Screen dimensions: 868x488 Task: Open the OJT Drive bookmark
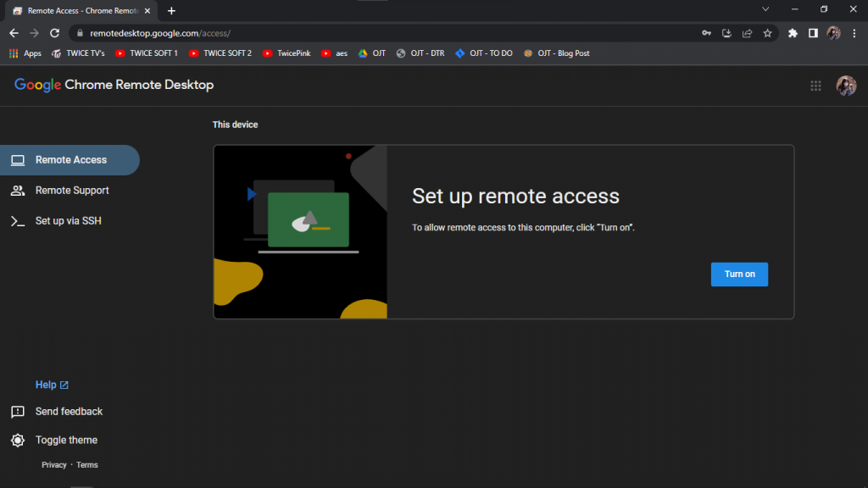coord(371,53)
